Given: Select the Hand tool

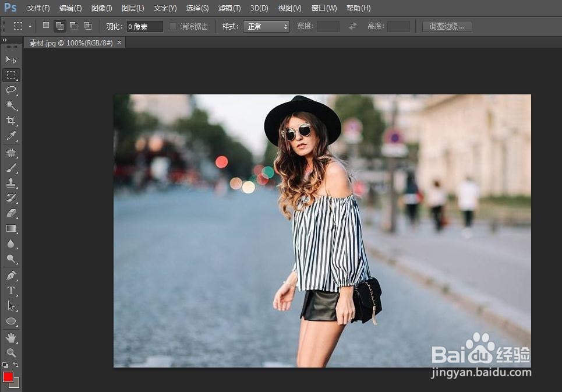Looking at the screenshot, I should [x=11, y=337].
